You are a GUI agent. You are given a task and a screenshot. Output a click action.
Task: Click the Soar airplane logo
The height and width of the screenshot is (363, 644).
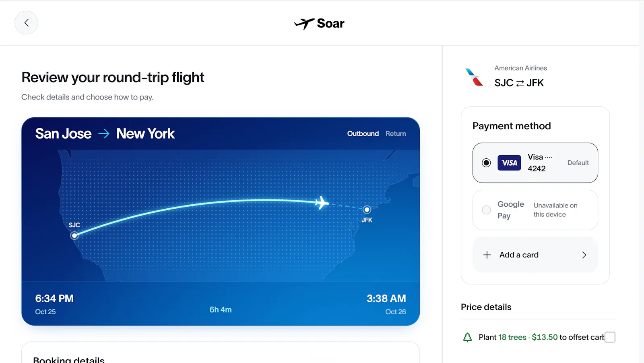[x=304, y=23]
